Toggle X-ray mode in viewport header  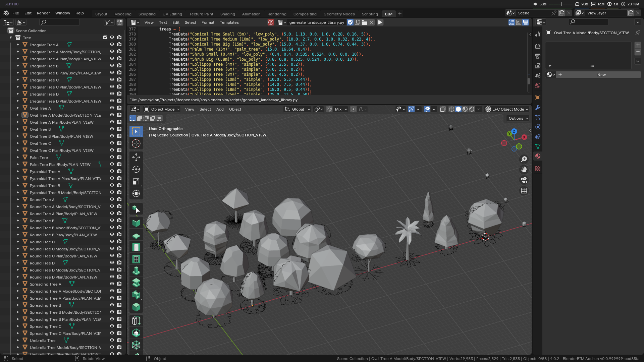[x=443, y=109]
